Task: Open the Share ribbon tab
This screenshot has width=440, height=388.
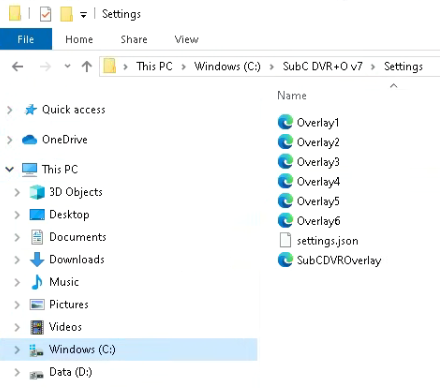Action: [x=134, y=39]
